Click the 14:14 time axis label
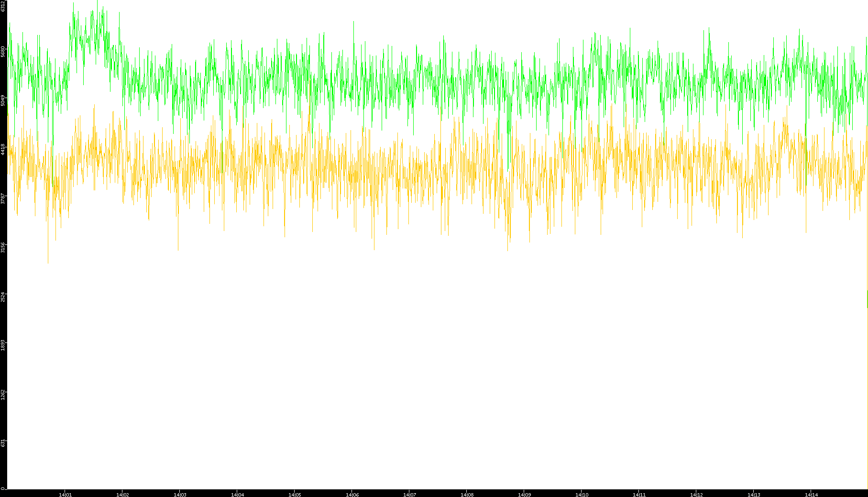The height and width of the screenshot is (497, 868). 811,495
